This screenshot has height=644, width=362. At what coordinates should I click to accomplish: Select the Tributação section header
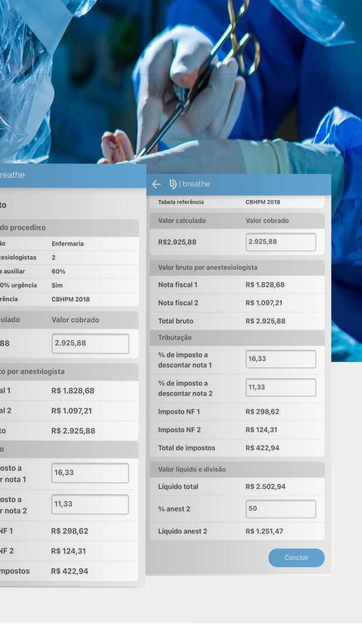(x=237, y=338)
